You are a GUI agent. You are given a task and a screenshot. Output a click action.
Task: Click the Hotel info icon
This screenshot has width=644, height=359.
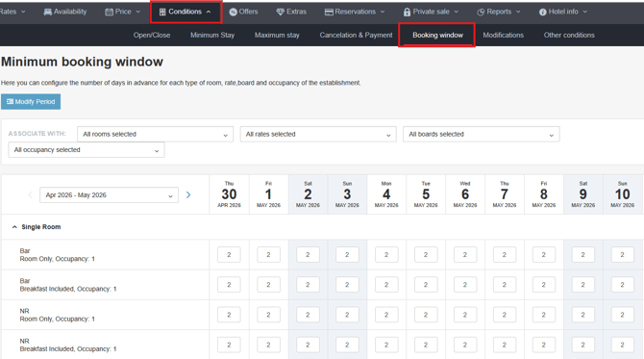click(542, 12)
